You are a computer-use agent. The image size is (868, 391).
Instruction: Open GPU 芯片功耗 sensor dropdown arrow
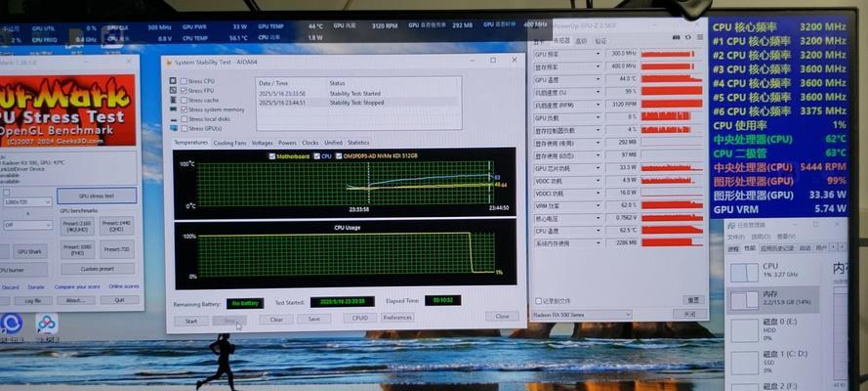tap(598, 168)
